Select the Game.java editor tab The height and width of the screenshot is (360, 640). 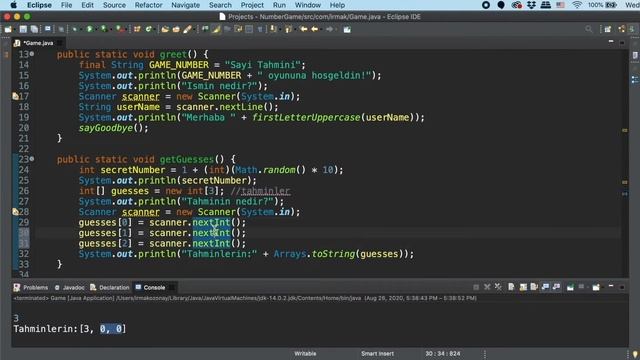point(38,43)
